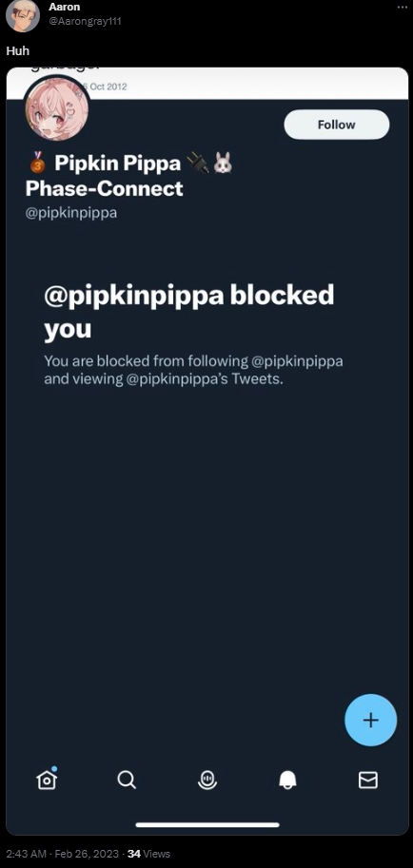Click the @pipkinpippa handle under profile name
The height and width of the screenshot is (868, 413).
[71, 213]
